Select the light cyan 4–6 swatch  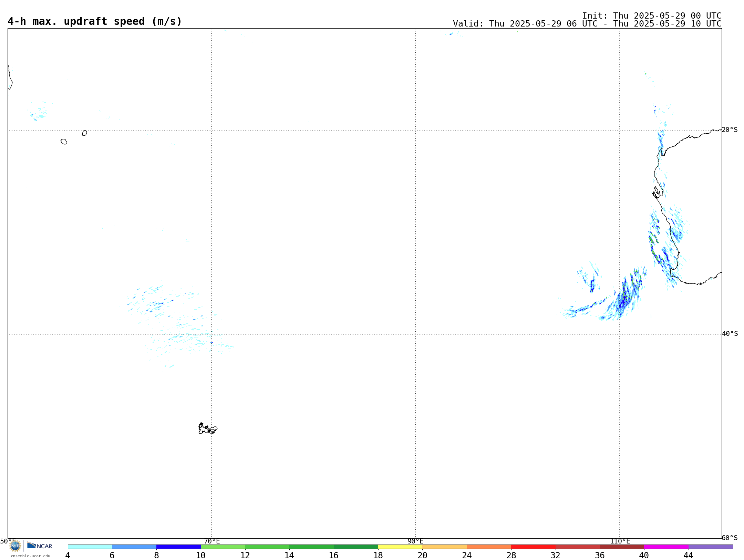90,547
